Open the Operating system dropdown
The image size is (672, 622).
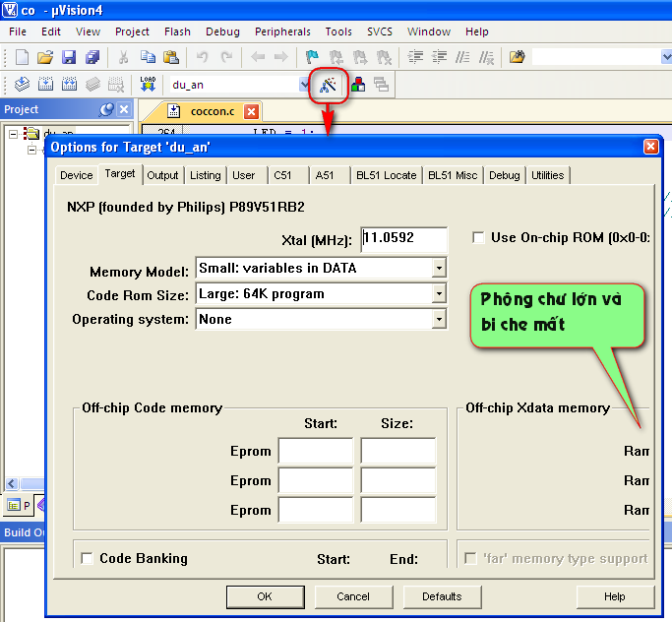(x=439, y=319)
